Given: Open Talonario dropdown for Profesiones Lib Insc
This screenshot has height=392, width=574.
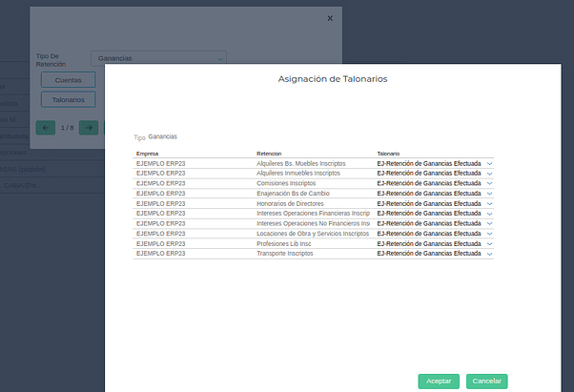Looking at the screenshot, I should (490, 243).
